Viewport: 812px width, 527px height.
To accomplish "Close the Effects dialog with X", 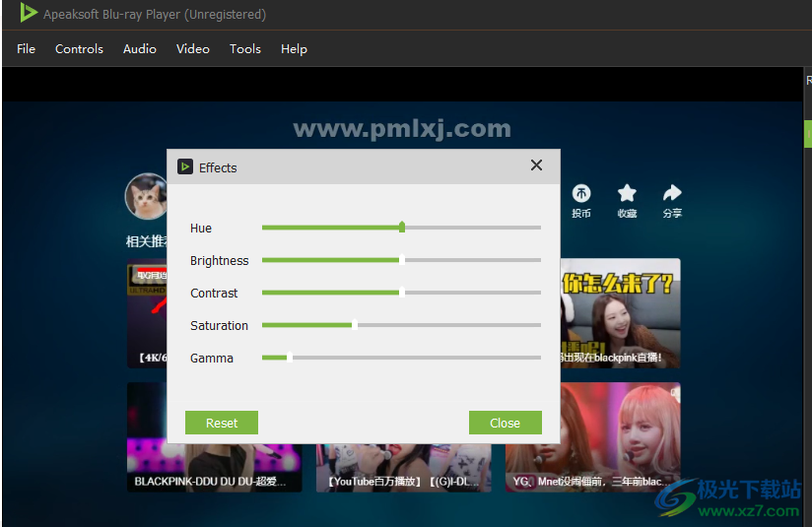I will 536,165.
